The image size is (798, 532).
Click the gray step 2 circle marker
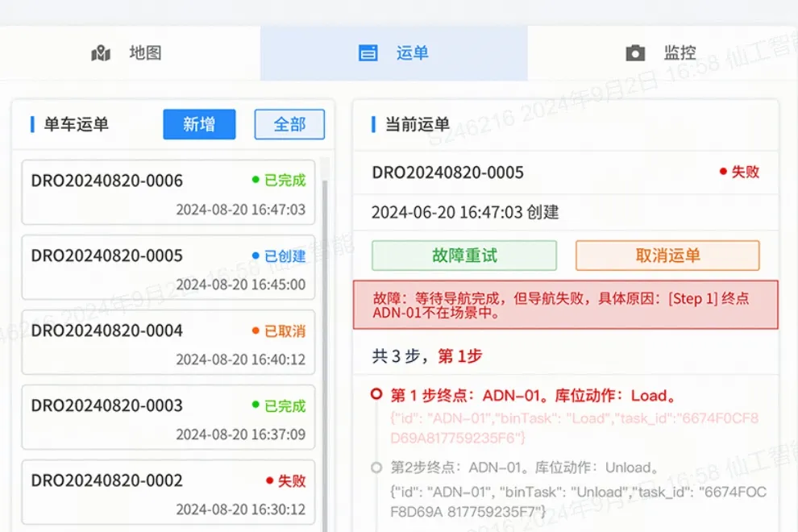tap(376, 468)
